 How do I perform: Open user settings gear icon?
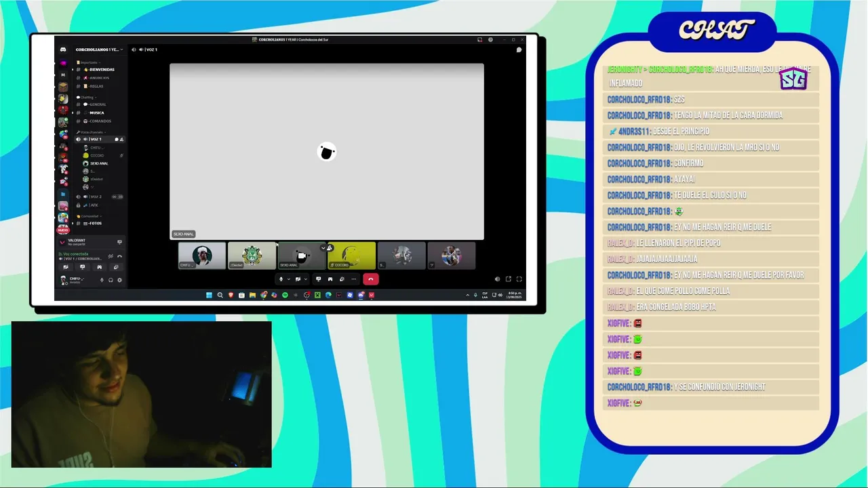tap(120, 280)
